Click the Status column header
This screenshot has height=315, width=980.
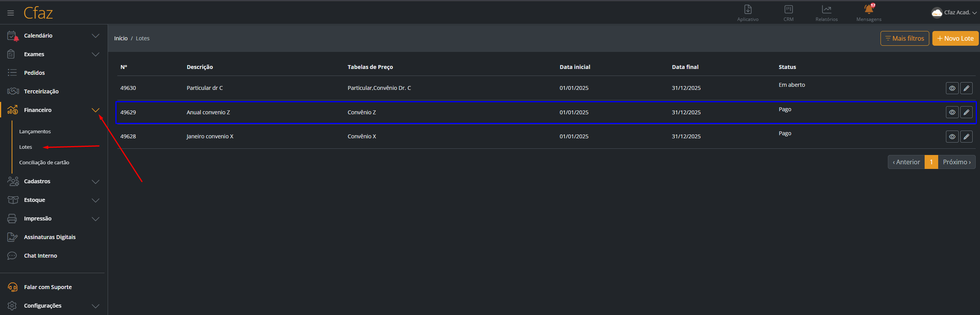coord(787,67)
